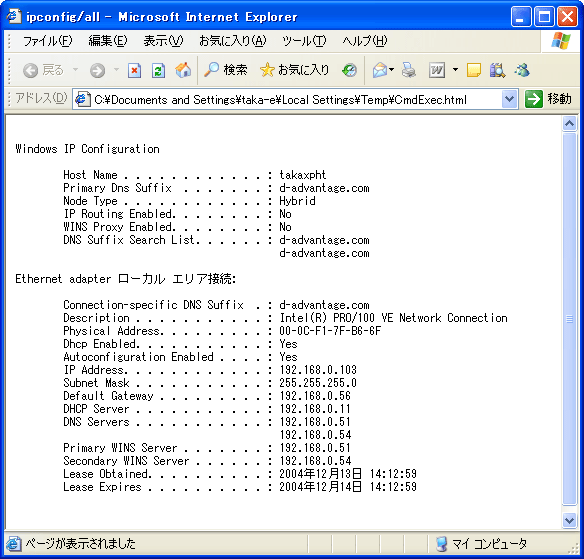Viewport: 584px width, 559px height.
Task: Click the Mail envelope icon
Action: click(x=380, y=70)
